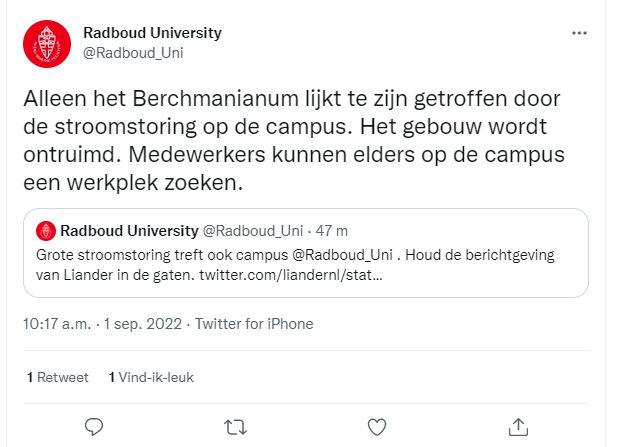Open the large Radboud University profile avatar
Image resolution: width=625 pixels, height=447 pixels.
(x=47, y=44)
